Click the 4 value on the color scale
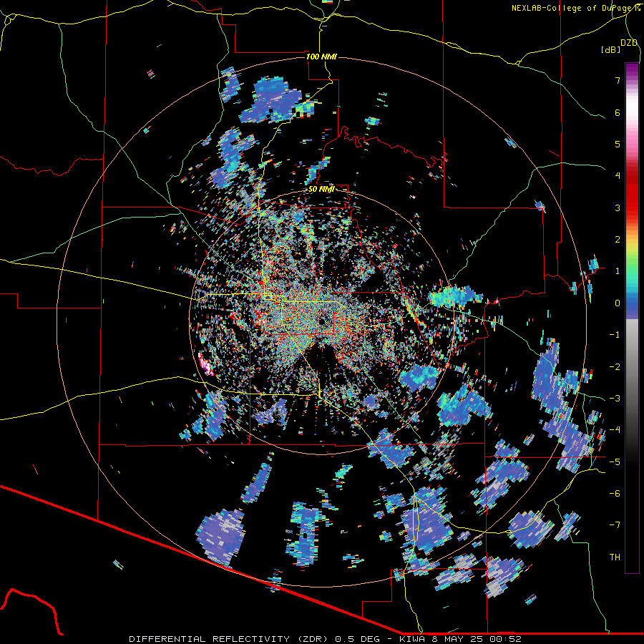644x644 pixels. click(x=618, y=176)
